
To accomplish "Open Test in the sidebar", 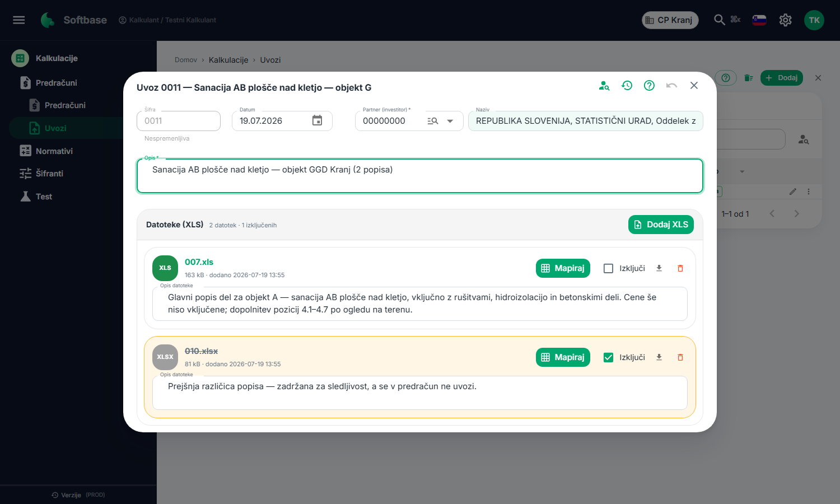I will [44, 197].
